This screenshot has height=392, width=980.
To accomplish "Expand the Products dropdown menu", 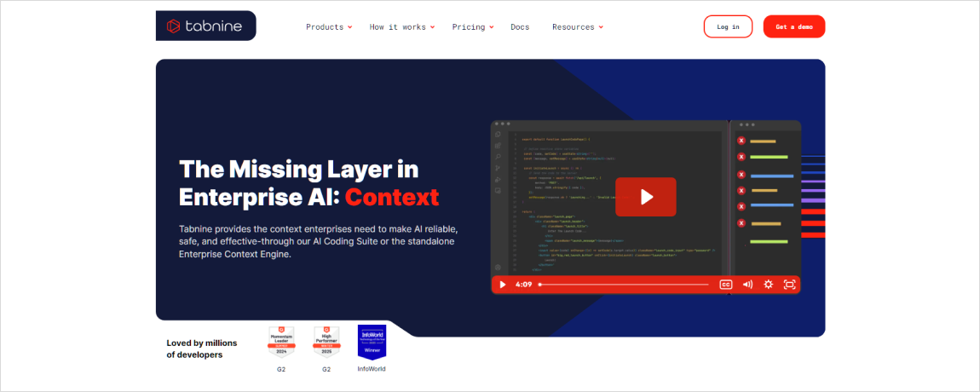I will pyautogui.click(x=329, y=27).
